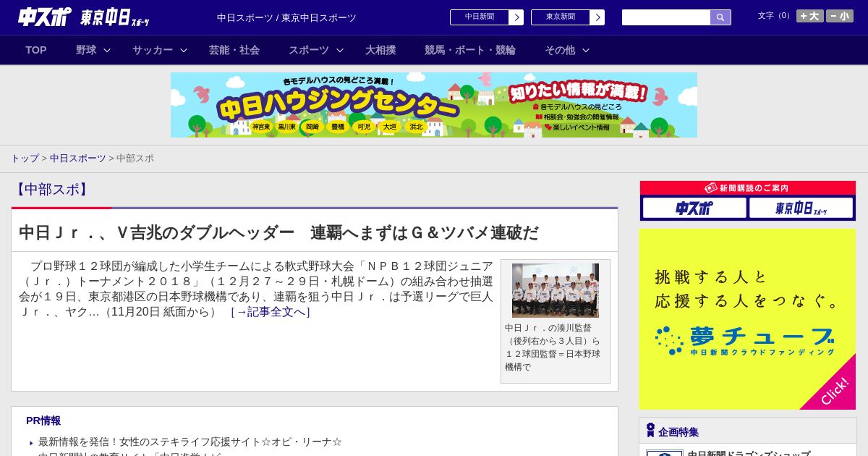This screenshot has height=456, width=868.
Task: Select 大相撲 navigation item
Action: pos(380,50)
